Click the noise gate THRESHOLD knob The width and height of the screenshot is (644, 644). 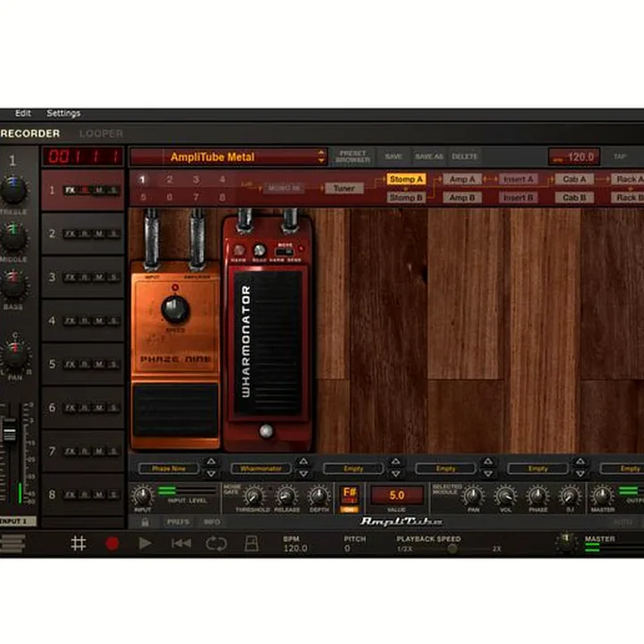(253, 496)
